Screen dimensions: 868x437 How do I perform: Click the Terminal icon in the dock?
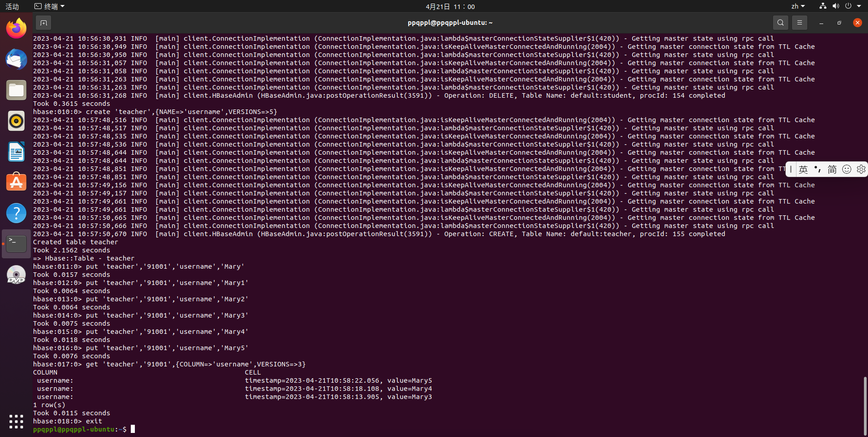tap(16, 244)
